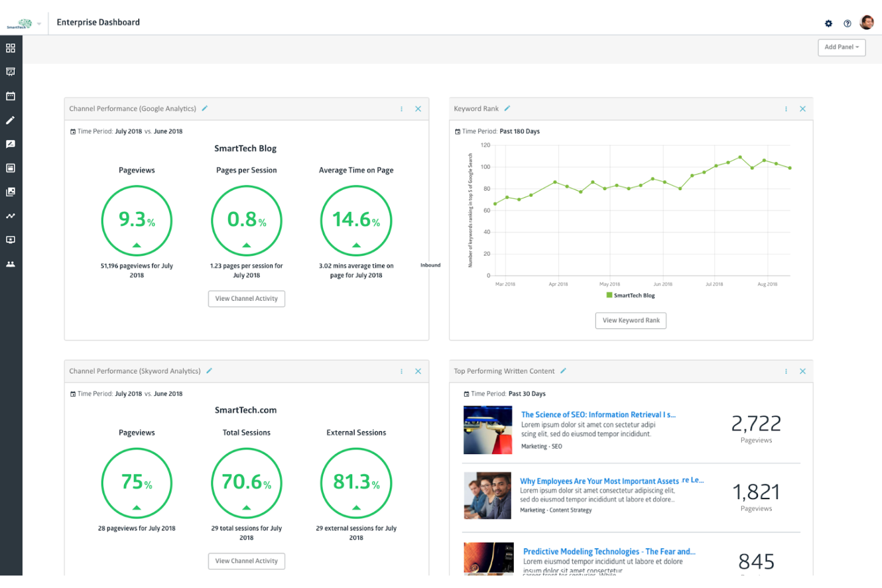Click the 14.6% Average Time on Page circle
882x588 pixels.
[x=356, y=221]
